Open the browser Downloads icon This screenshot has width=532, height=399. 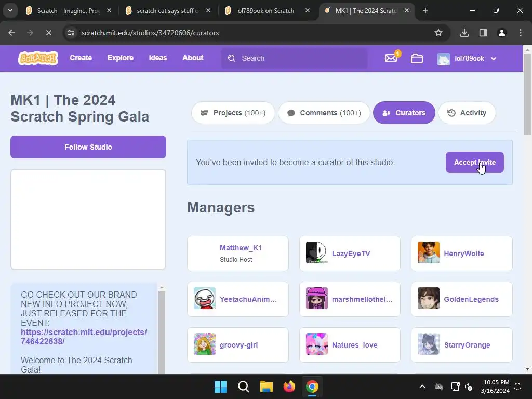pyautogui.click(x=464, y=33)
